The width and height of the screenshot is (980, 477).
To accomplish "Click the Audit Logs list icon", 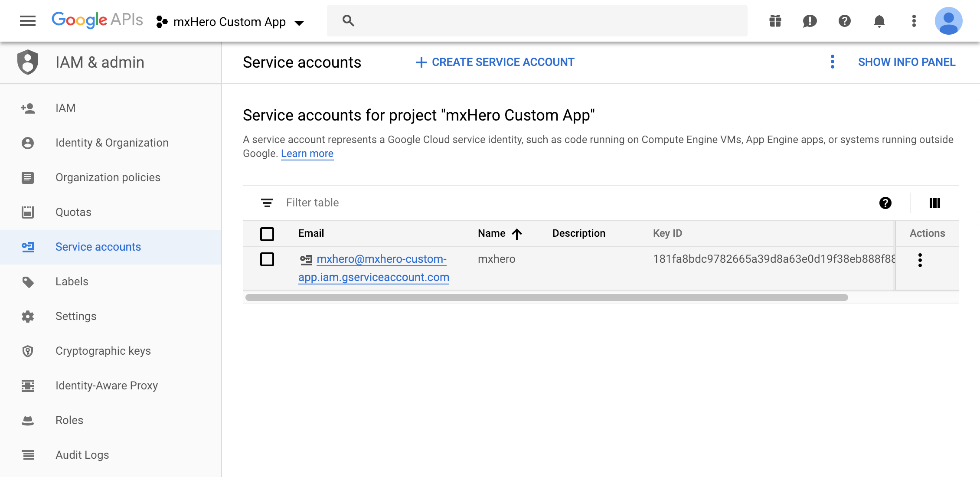I will coord(28,455).
